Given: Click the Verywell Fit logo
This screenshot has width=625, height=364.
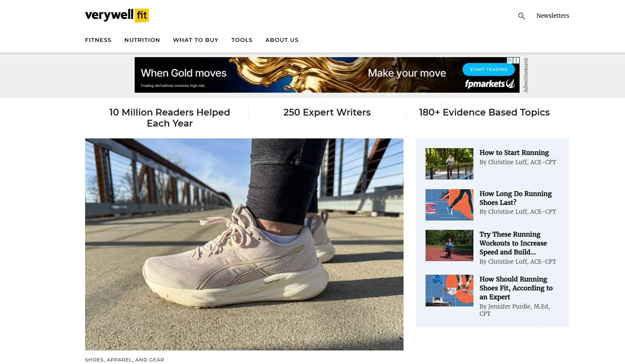Looking at the screenshot, I should point(117,16).
